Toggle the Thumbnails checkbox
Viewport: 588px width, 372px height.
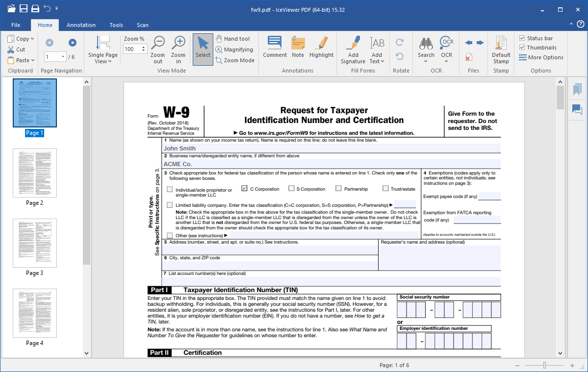(522, 48)
